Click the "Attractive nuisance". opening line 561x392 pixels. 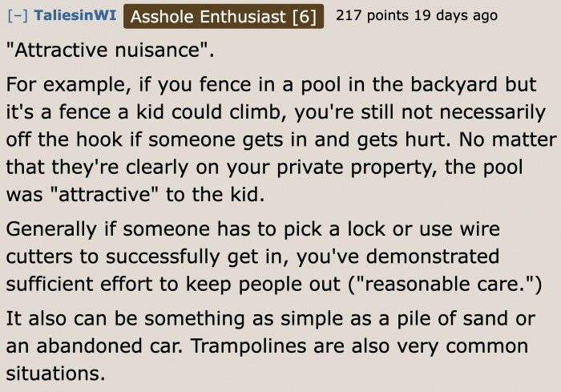[x=111, y=51]
